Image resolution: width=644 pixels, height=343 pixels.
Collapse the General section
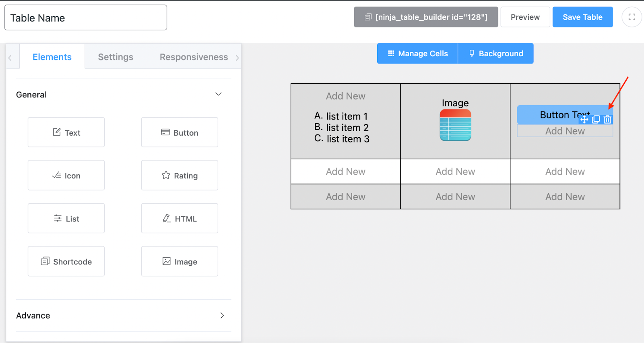pos(219,94)
